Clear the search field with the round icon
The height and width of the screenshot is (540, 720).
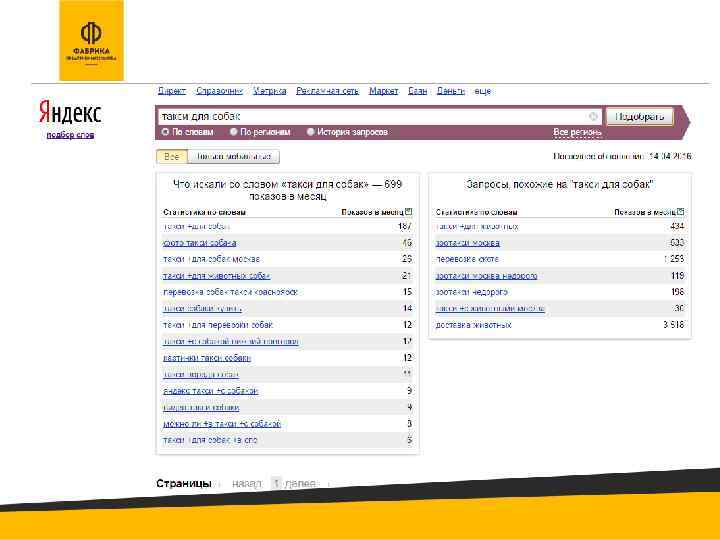[x=593, y=117]
